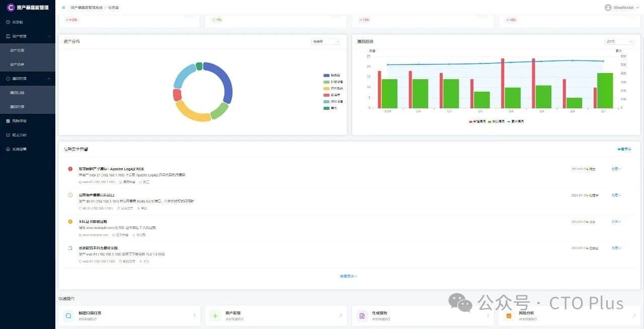Toggle the yellow 应用系统 legend entry
The image size is (644, 329).
pyautogui.click(x=334, y=88)
